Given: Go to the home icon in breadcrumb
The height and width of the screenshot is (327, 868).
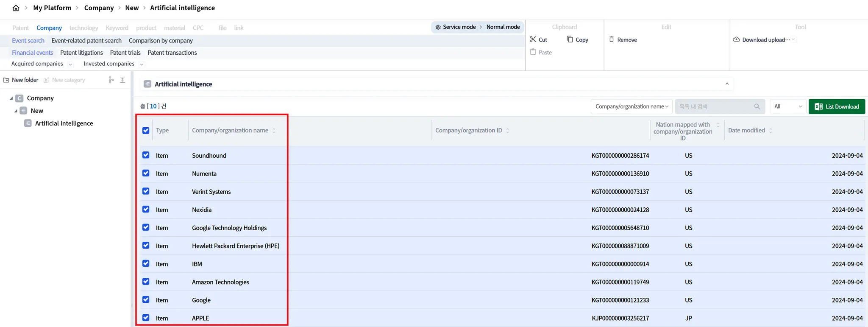Looking at the screenshot, I should (16, 8).
